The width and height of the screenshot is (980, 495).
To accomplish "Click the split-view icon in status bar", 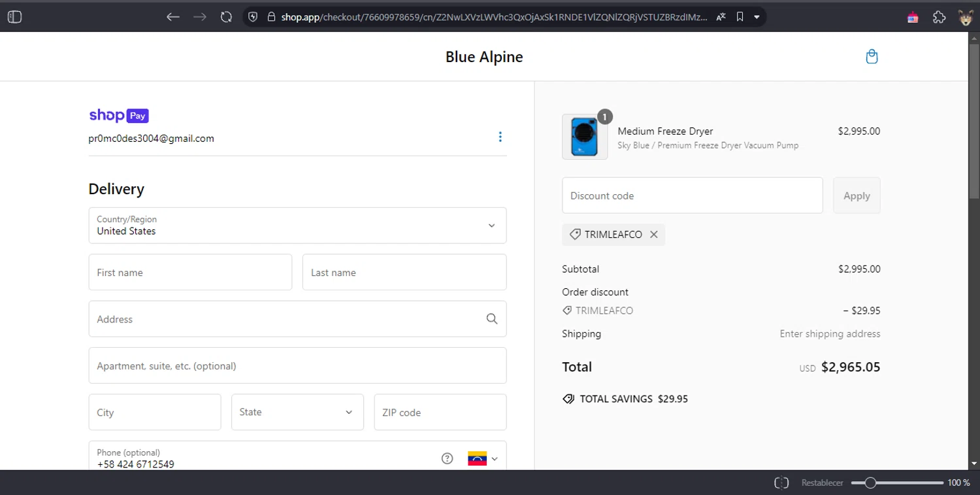I will [781, 483].
